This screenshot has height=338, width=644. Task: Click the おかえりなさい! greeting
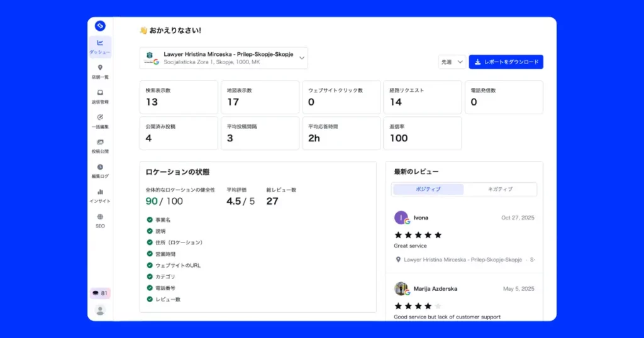(175, 30)
